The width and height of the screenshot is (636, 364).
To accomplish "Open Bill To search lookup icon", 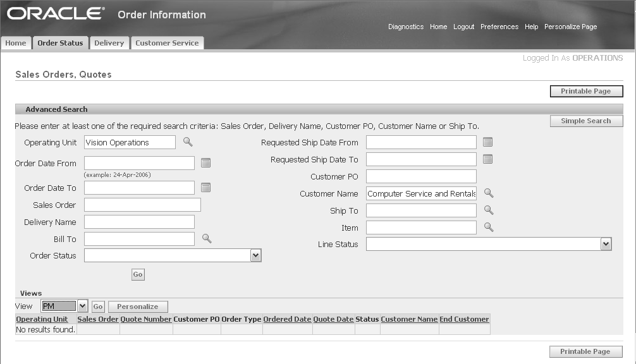I will (207, 238).
